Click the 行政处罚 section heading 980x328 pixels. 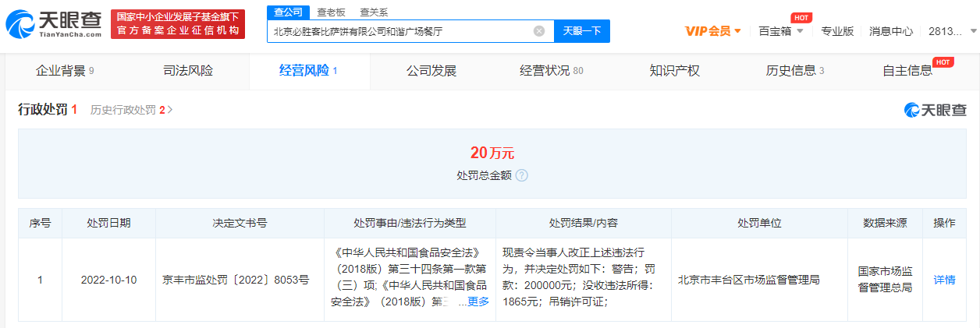tap(43, 110)
